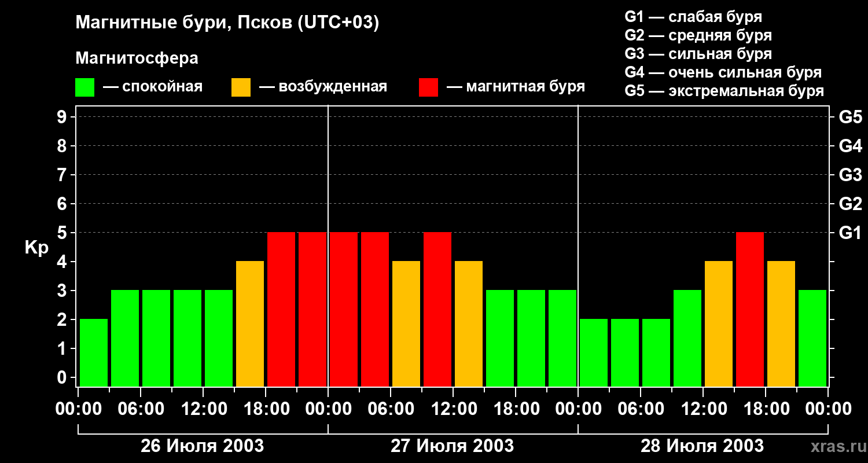Click the 27 July 03:00–06:00 red bar
Screen dimensions: 868x463
coord(375,309)
